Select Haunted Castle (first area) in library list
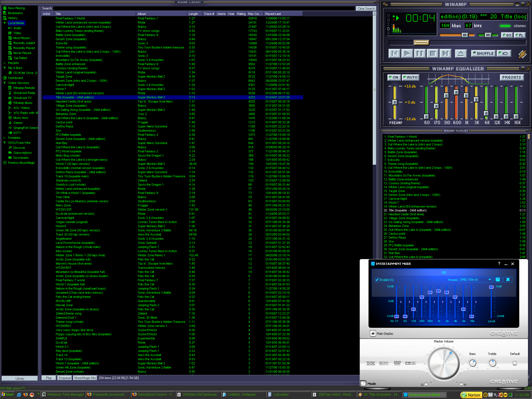The image size is (532, 399). (173, 101)
